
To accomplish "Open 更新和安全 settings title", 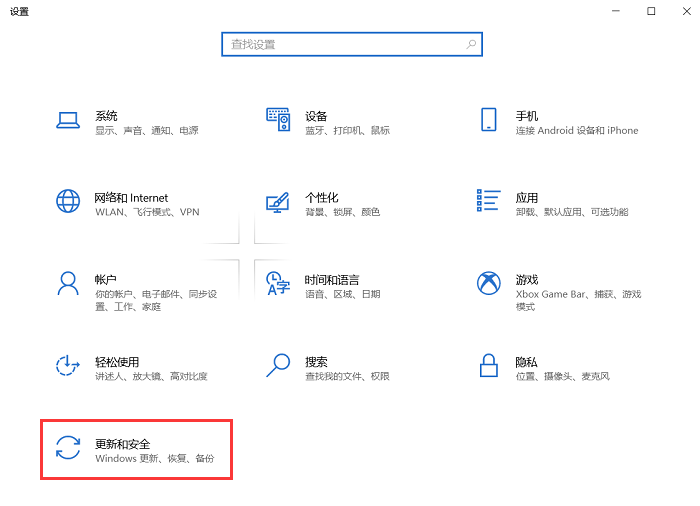I will pos(123,444).
